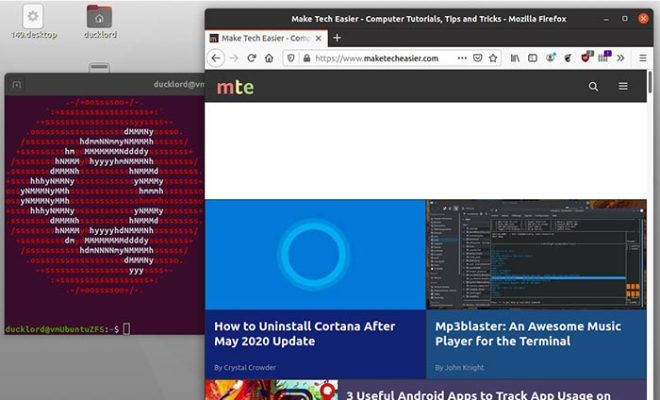Open author Crystal Crowder link
Viewport: 660px width, 400px height.
tap(250, 367)
